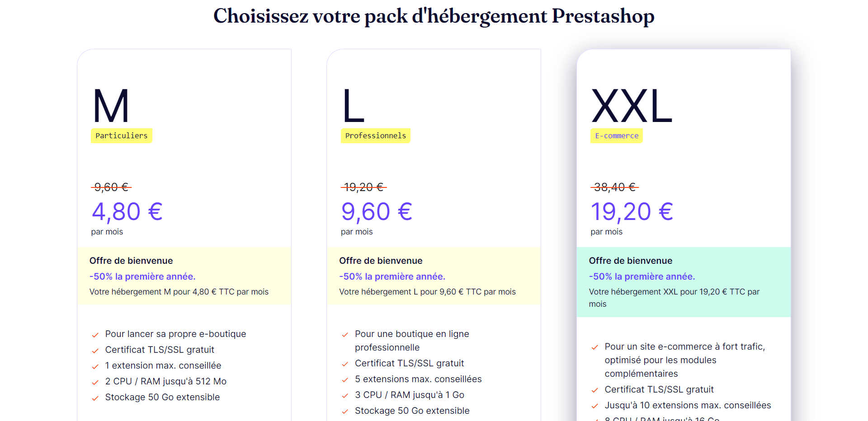Click the crossed-out 38,40 € price
The height and width of the screenshot is (421, 868).
click(614, 187)
